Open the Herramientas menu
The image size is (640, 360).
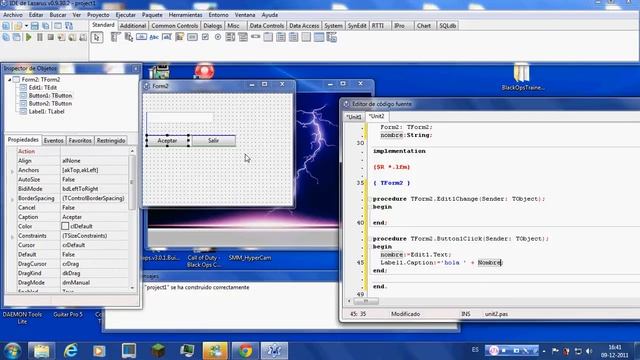click(x=185, y=15)
